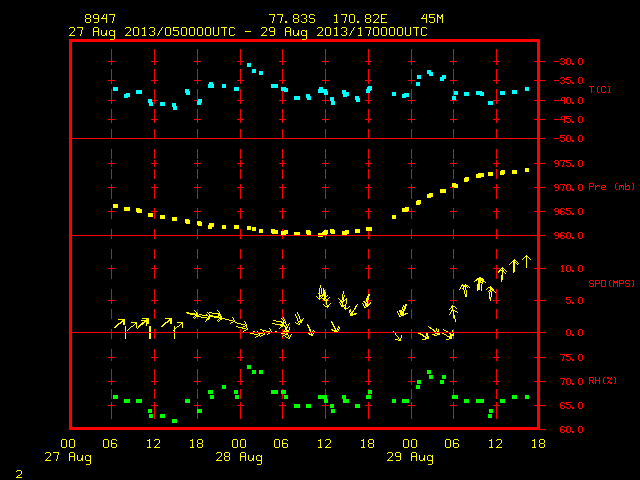Click the 27 Aug date label
This screenshot has width=640, height=480.
point(68,457)
